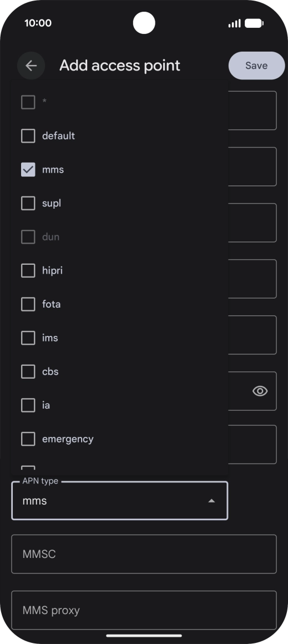Screen dimensions: 288x644
Task: Tap the status bar clock
Action: [x=38, y=23]
